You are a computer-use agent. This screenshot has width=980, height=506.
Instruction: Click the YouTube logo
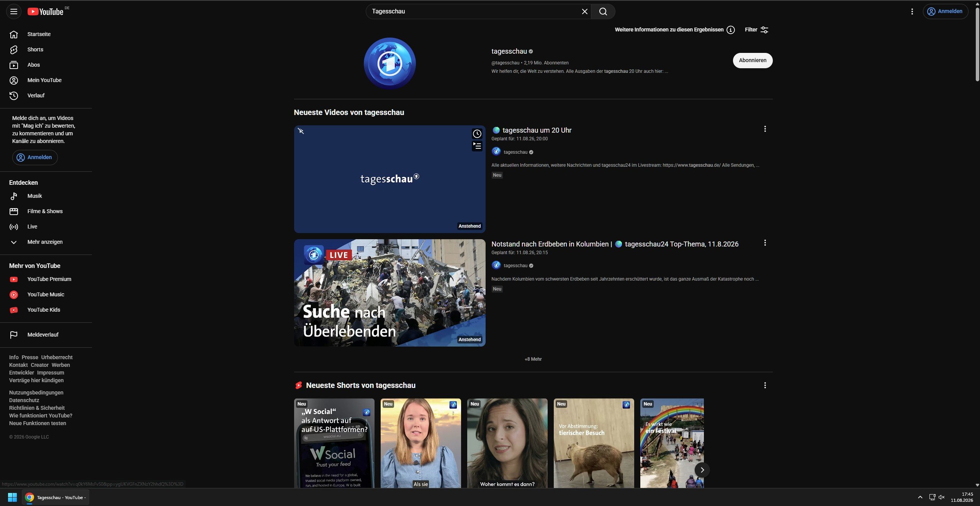pyautogui.click(x=46, y=11)
